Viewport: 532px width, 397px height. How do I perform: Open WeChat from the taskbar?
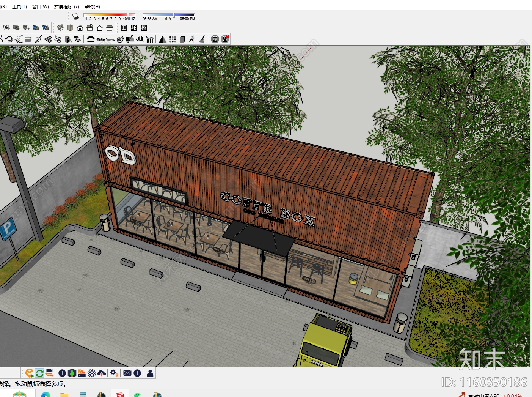click(138, 395)
